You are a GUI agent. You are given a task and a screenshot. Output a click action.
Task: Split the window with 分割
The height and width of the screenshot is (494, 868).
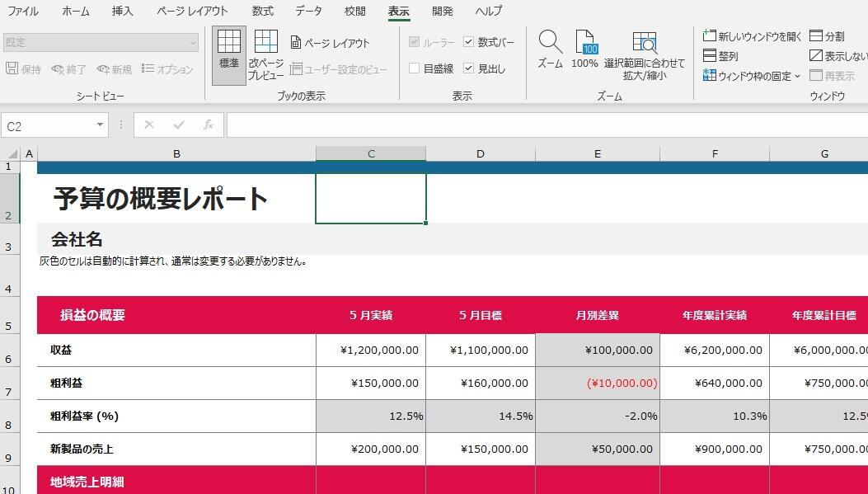click(x=827, y=36)
